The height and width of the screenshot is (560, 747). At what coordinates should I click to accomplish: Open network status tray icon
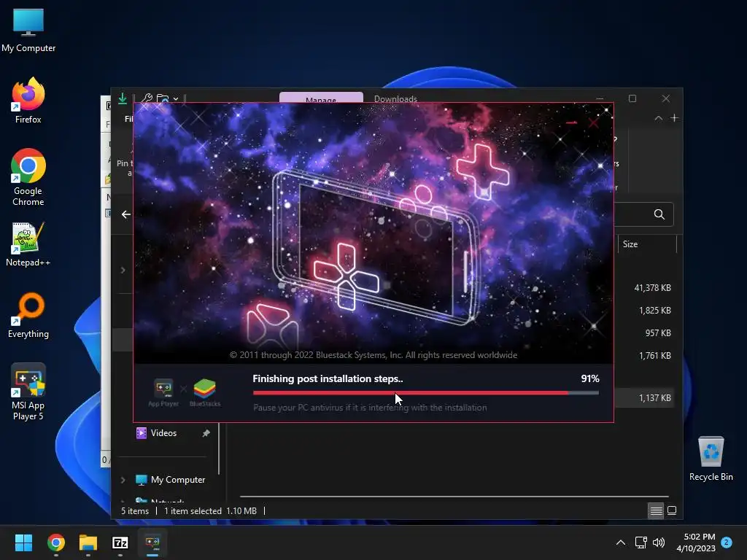pos(640,542)
